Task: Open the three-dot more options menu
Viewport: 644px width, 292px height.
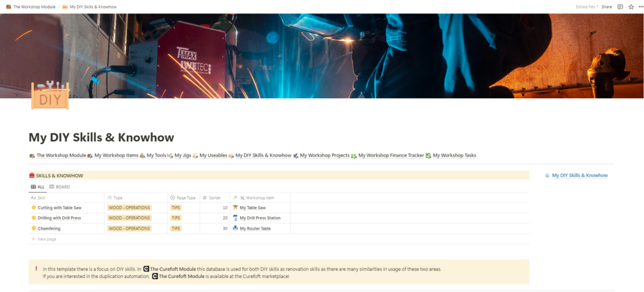Action: [641, 6]
